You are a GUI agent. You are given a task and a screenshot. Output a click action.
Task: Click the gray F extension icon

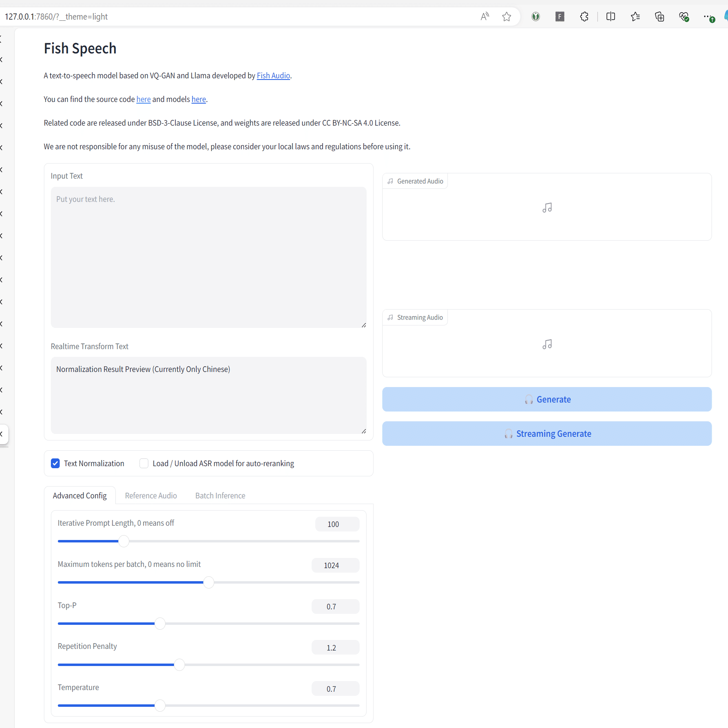click(560, 16)
